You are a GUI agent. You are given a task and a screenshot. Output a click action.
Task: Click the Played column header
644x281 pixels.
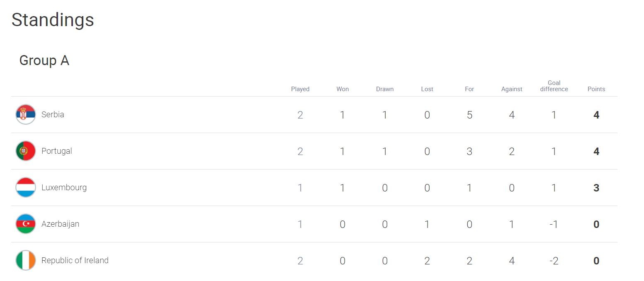[300, 89]
